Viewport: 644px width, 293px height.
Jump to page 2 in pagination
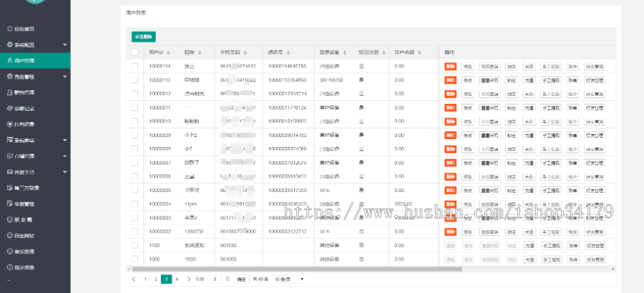pos(156,279)
